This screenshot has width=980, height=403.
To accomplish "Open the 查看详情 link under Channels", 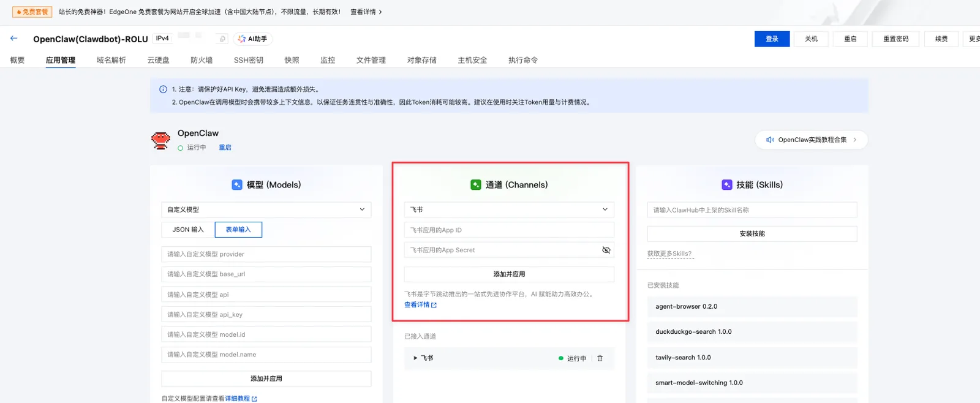I will (420, 305).
